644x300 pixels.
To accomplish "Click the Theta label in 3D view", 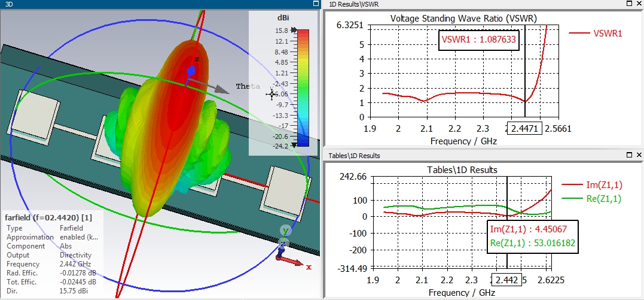I will click(x=248, y=86).
